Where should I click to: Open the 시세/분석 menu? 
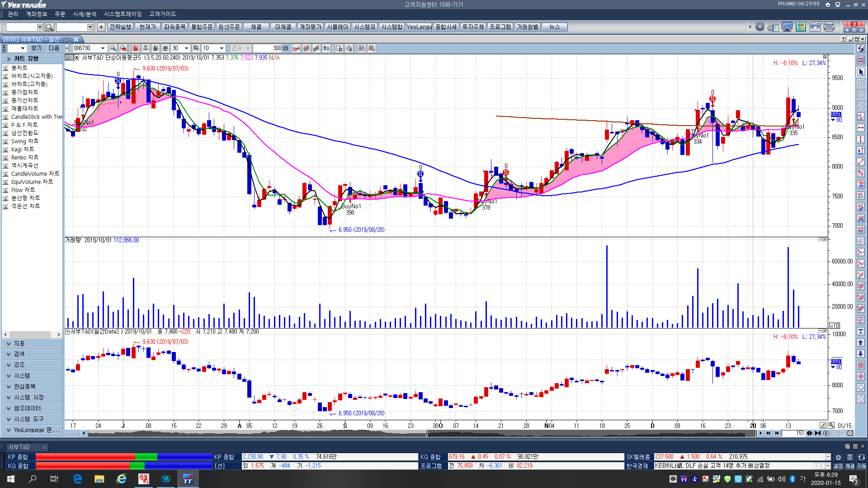[x=85, y=14]
